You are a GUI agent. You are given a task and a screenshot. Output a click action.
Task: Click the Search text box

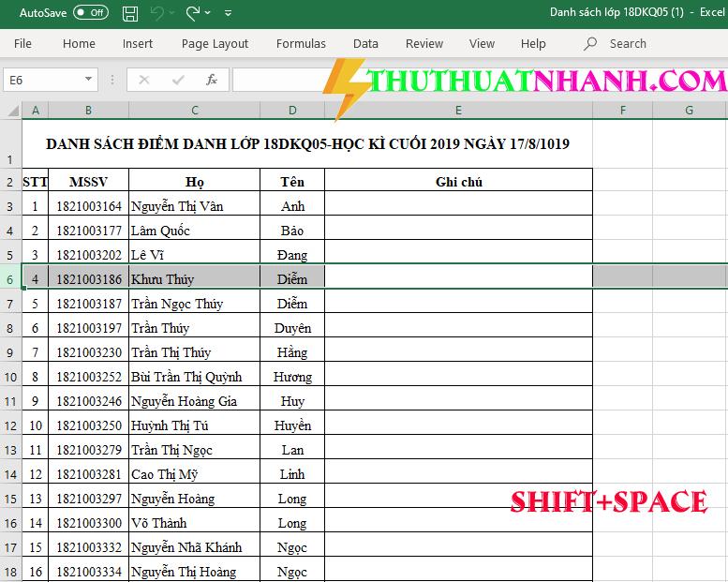coord(628,44)
